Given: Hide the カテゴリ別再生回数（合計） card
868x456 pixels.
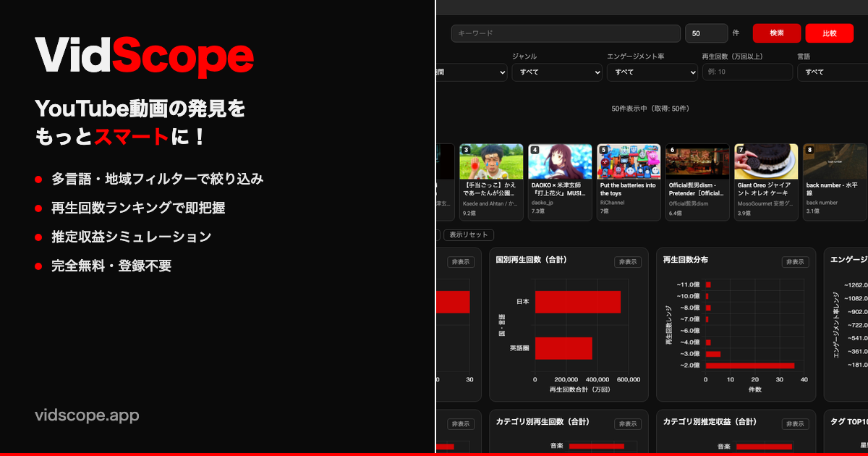Looking at the screenshot, I should click(x=627, y=424).
